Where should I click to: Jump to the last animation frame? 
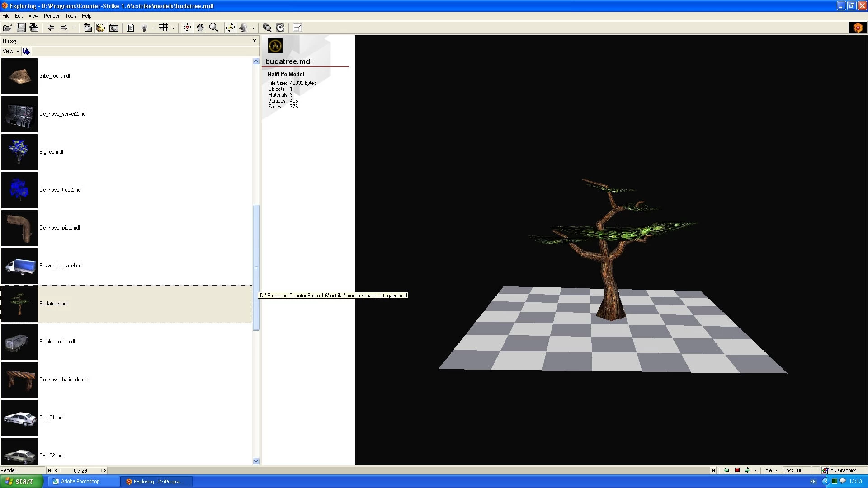tap(713, 471)
